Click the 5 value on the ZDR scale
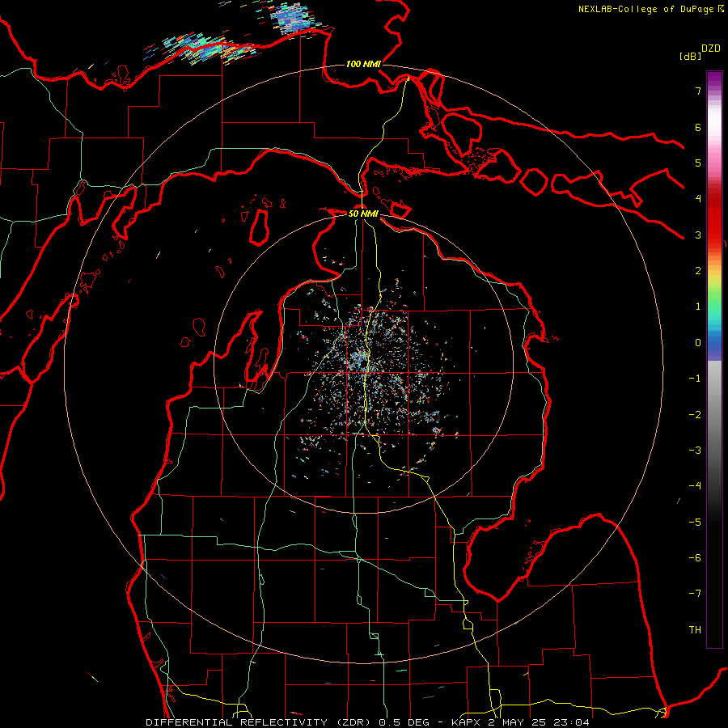 [698, 163]
